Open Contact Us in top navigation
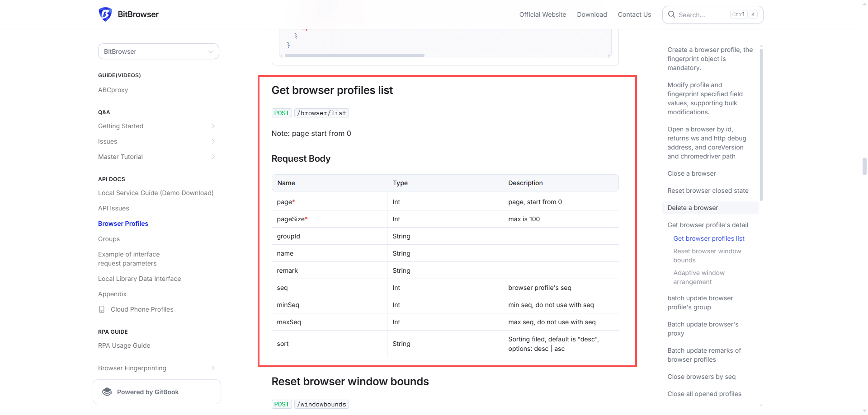 click(x=634, y=14)
